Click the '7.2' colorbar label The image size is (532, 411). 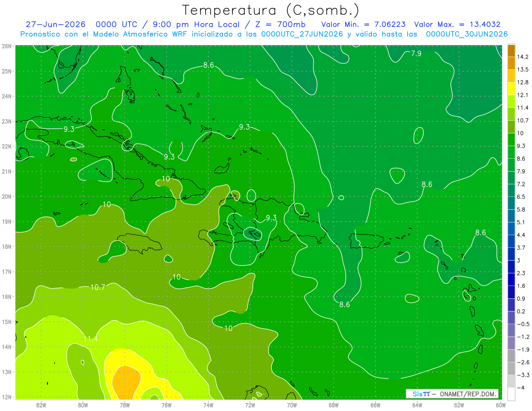521,184
